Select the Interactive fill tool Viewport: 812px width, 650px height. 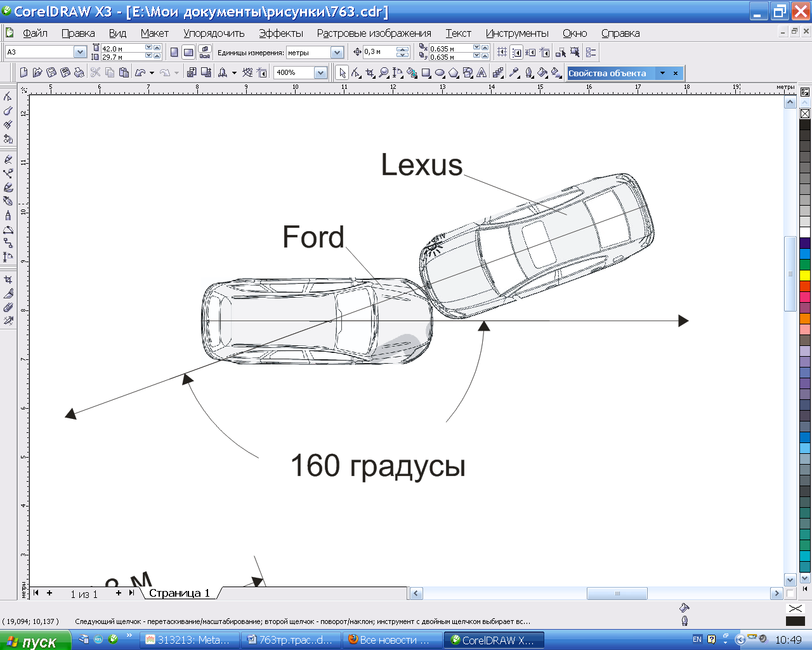pyautogui.click(x=556, y=73)
